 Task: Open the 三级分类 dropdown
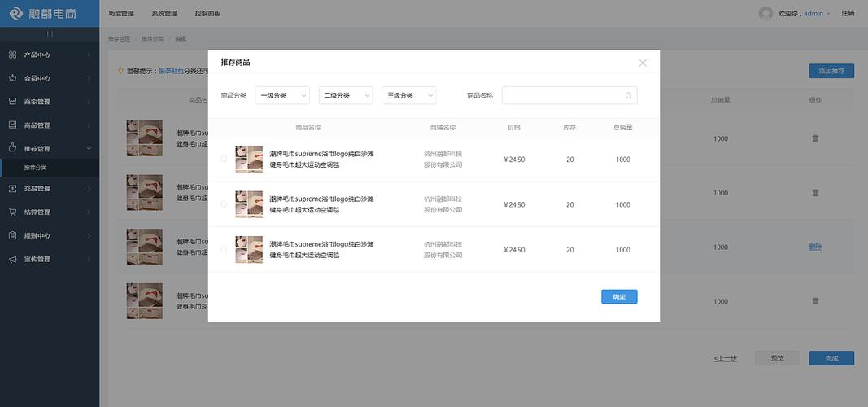408,95
